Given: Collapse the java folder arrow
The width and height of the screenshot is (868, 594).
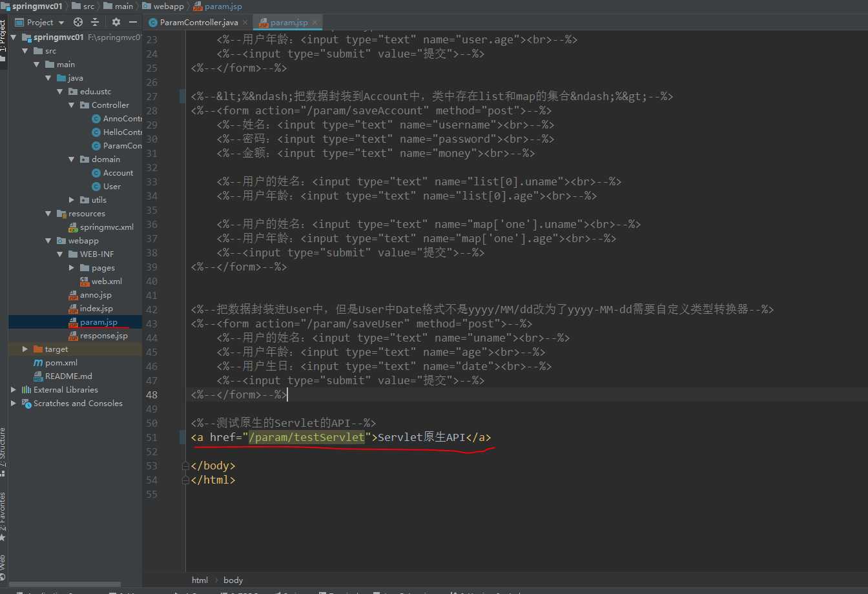Looking at the screenshot, I should [48, 77].
